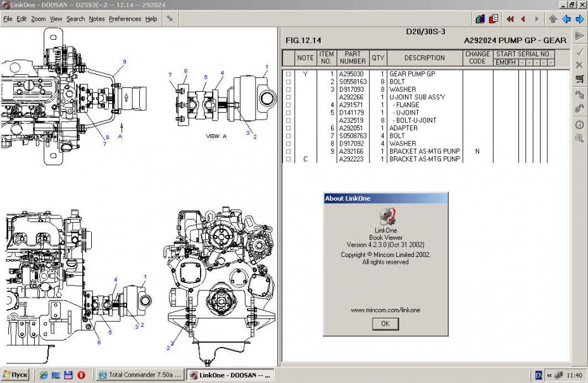Launch Internet Explorer from quick launch
The height and width of the screenshot is (383, 588).
(x=44, y=375)
